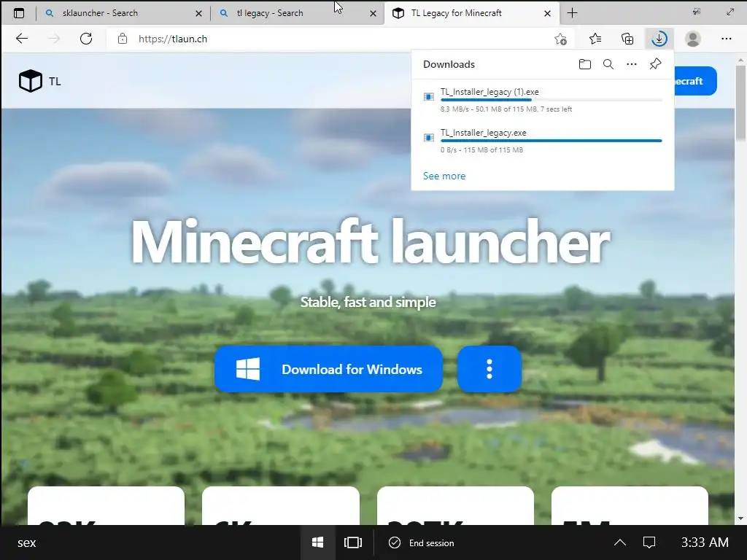Close the sklauncher Search tab
This screenshot has height=560, width=747.
(x=198, y=14)
